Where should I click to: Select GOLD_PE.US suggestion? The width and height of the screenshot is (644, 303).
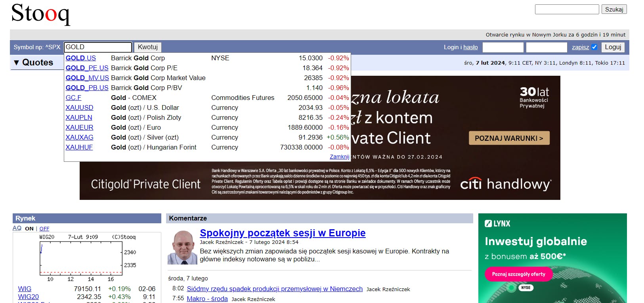(x=87, y=68)
